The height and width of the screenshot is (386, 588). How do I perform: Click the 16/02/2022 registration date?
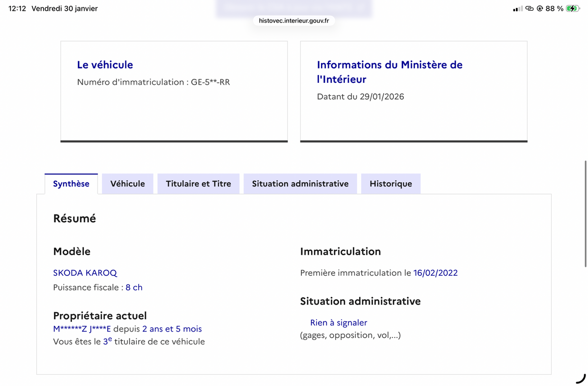pos(435,273)
